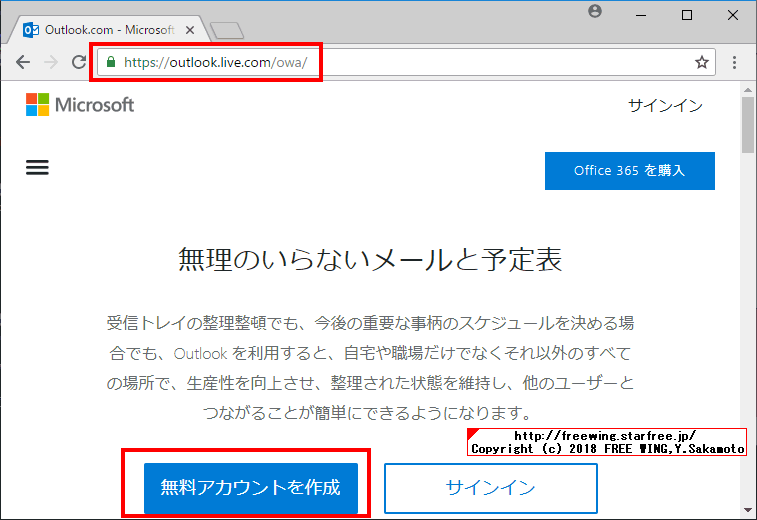Click heading 無理のいらないメールと予定表
Viewport: 757px width, 520px height.
[370, 260]
